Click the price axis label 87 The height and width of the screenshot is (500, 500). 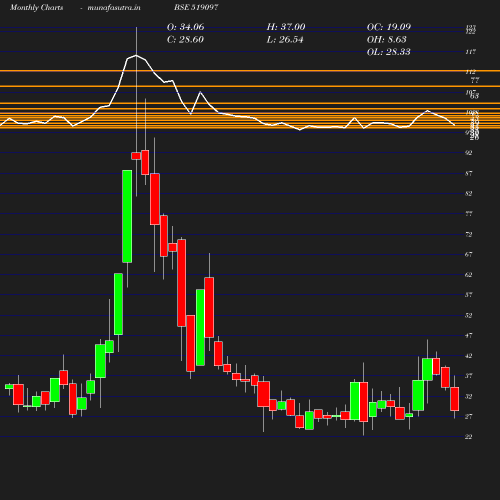click(469, 173)
